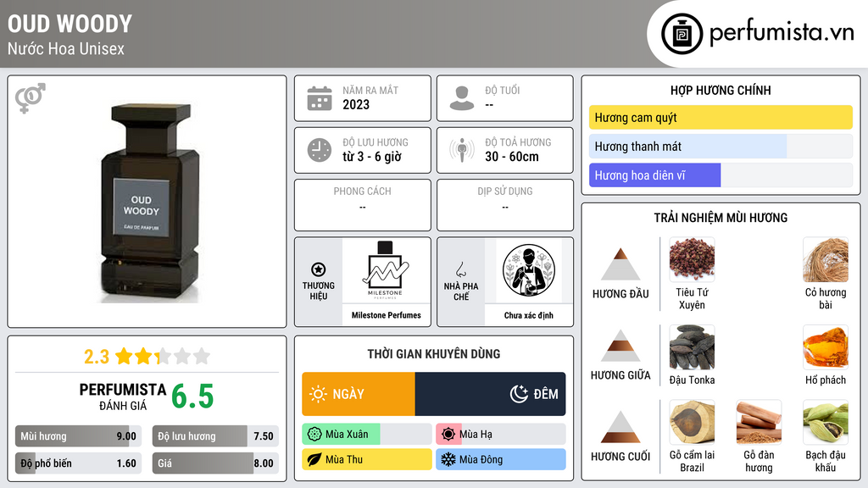Click the Đêm nighttime segment
868x488 pixels.
pyautogui.click(x=491, y=394)
